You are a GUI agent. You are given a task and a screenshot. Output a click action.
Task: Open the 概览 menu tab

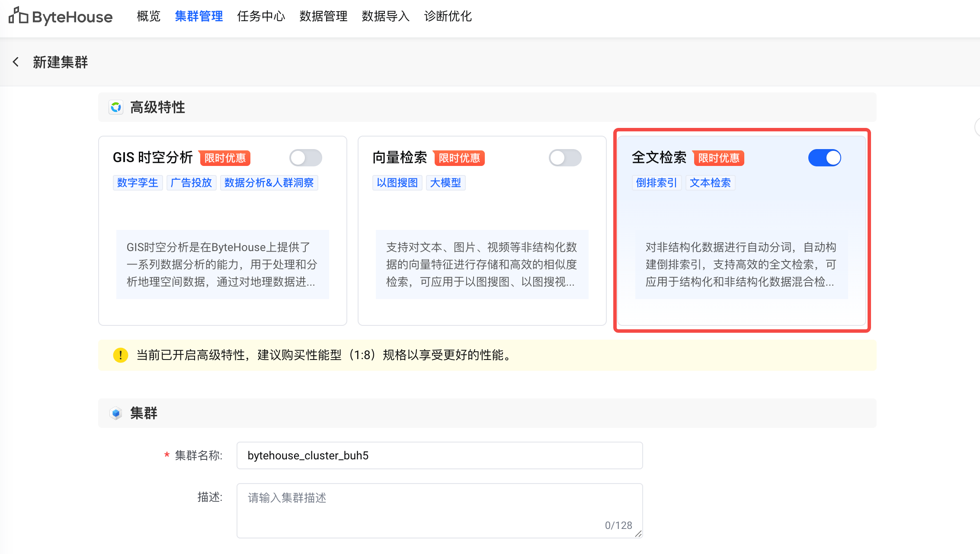click(149, 16)
